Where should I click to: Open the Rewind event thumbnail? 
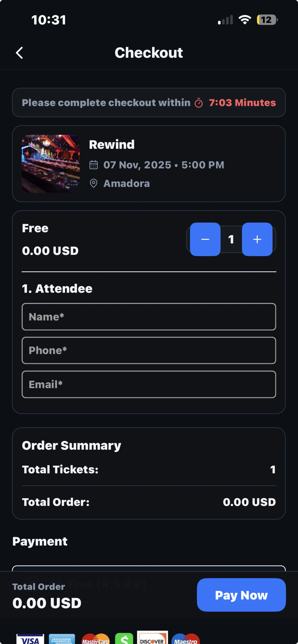(51, 164)
